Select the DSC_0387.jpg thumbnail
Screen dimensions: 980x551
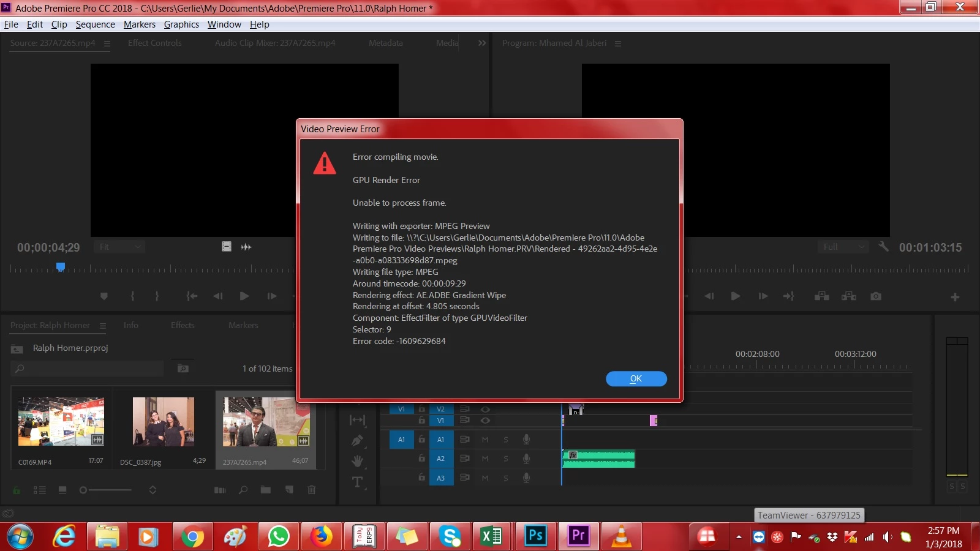164,421
